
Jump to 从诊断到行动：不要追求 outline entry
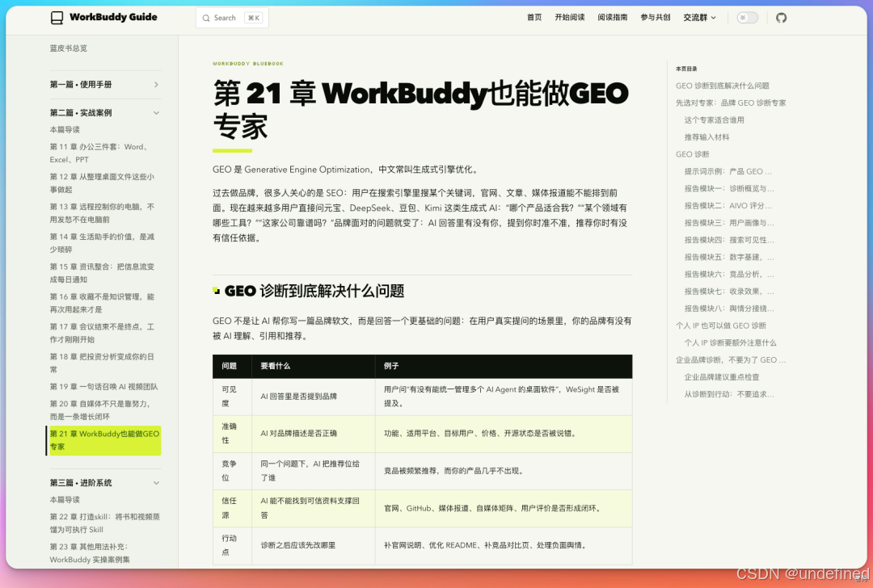tap(729, 394)
